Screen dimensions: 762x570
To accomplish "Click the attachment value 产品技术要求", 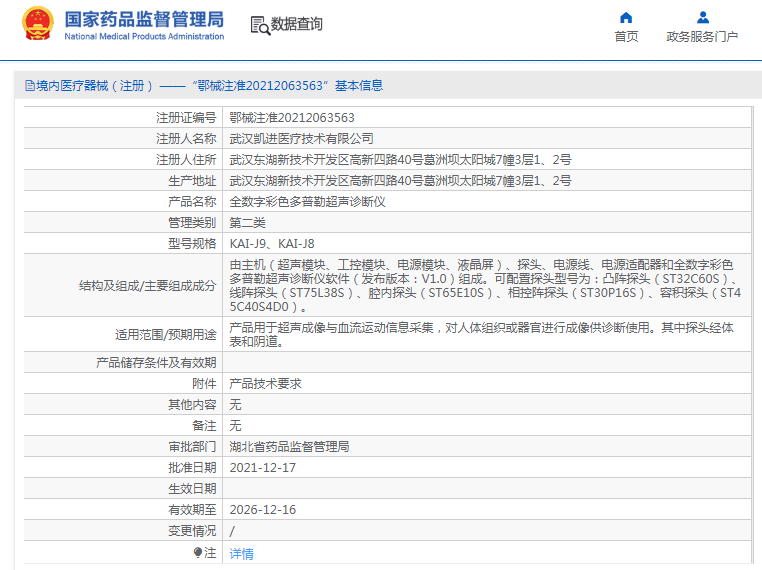I will [x=265, y=383].
